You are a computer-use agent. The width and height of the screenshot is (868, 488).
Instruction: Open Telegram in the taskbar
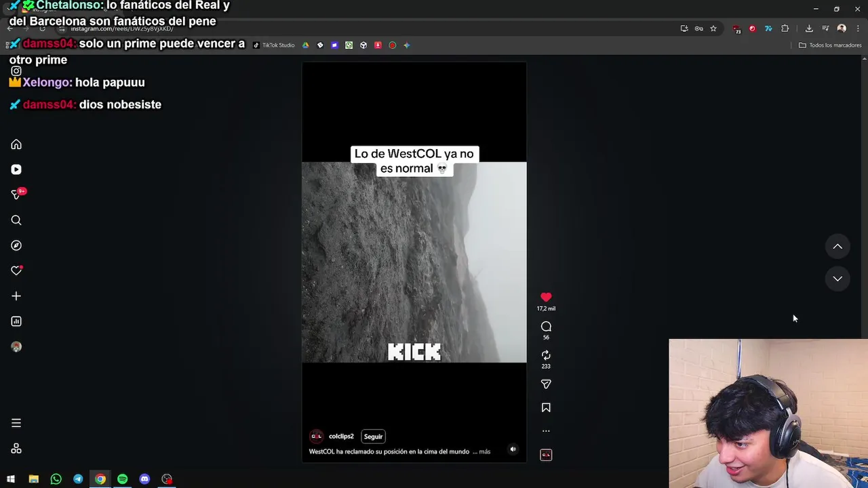pyautogui.click(x=78, y=479)
